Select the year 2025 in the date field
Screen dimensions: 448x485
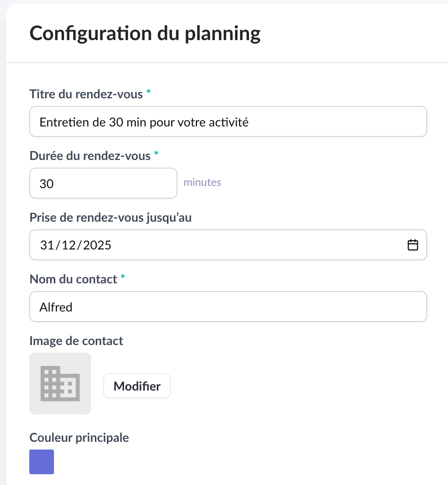(x=97, y=245)
